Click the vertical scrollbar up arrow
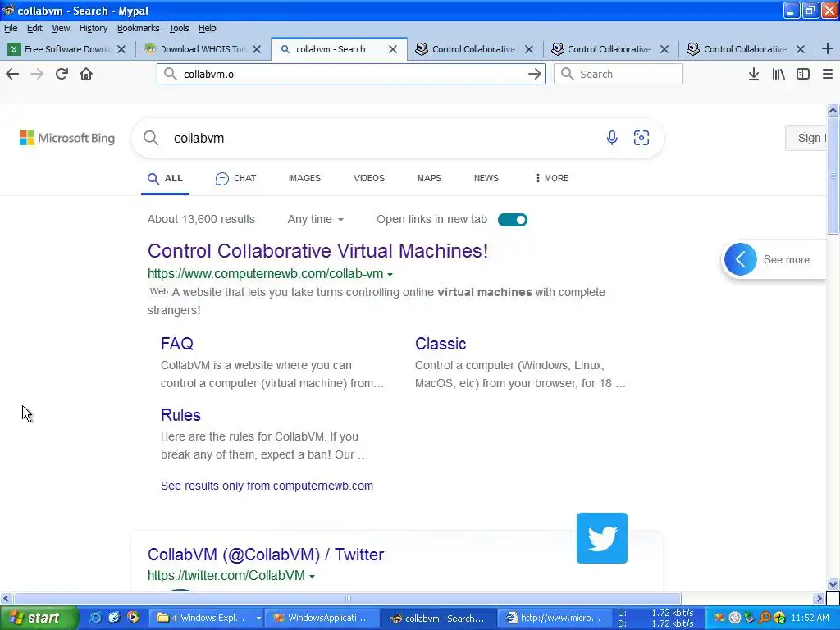 [833, 111]
